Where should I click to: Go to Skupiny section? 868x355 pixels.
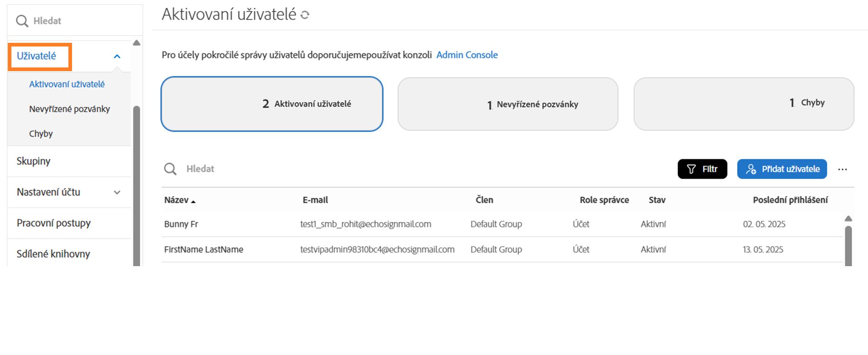tap(33, 161)
